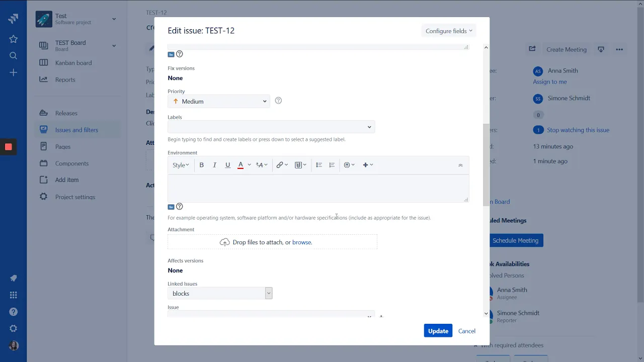Screen dimensions: 644x362
Task: Switch editor mode icon below the Environment field
Action: point(171,207)
